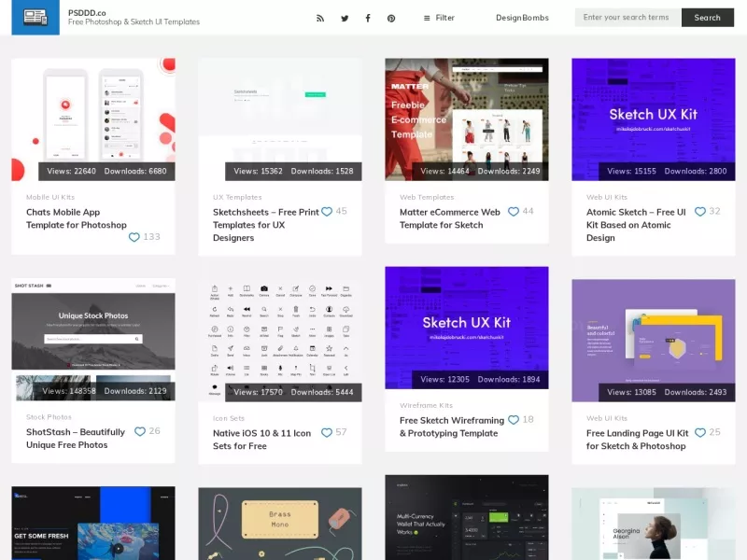The height and width of the screenshot is (560, 747).
Task: Like Atomic Sketch UI Kit heart
Action: pos(700,212)
